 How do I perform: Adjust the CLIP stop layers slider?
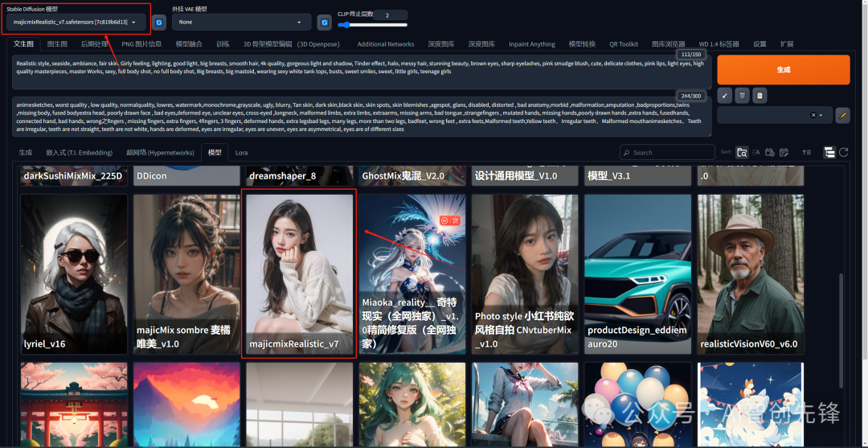click(x=372, y=25)
